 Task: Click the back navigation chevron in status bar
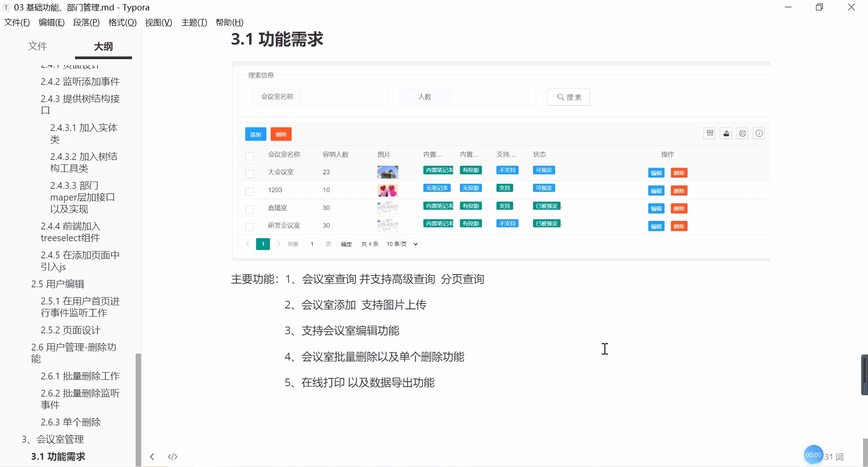click(x=152, y=456)
